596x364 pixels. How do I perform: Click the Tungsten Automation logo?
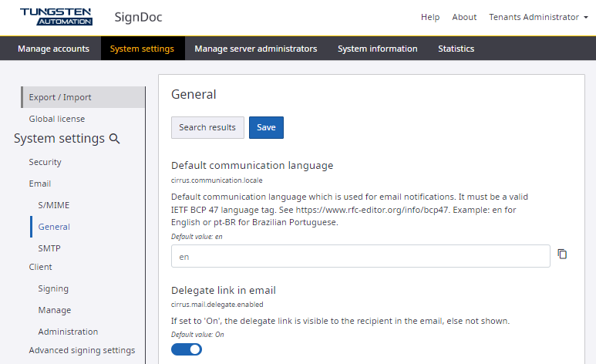pos(56,17)
